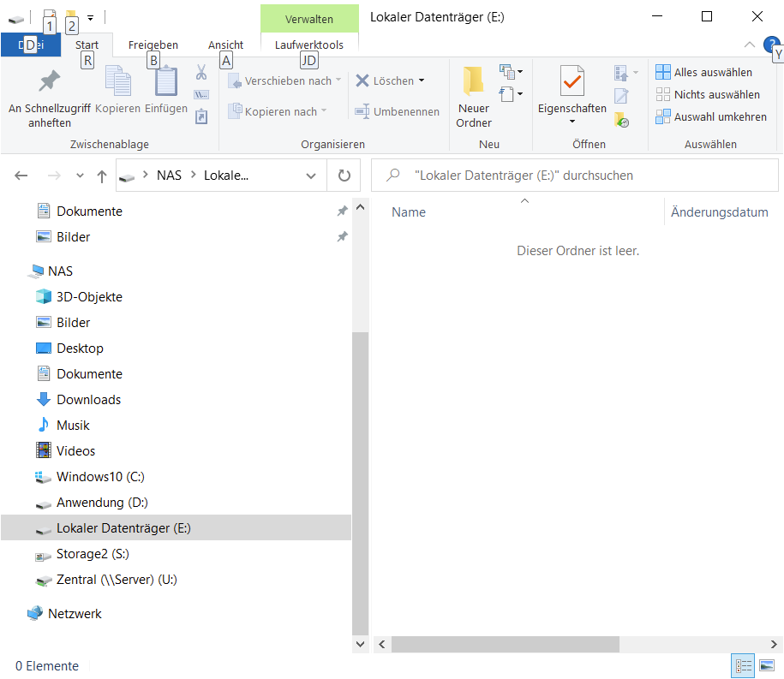Click Auswahl umkehren option
Viewport: 784px width, 679px height.
pyautogui.click(x=711, y=117)
